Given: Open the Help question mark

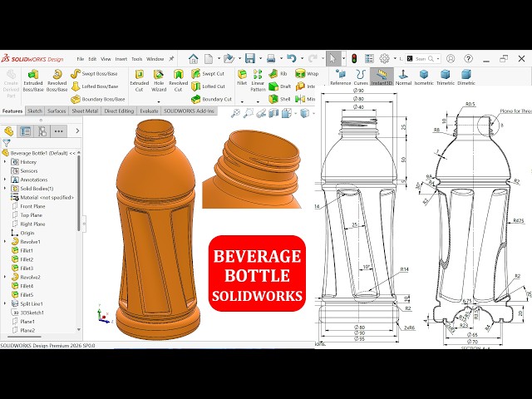Looking at the screenshot, I should pyautogui.click(x=468, y=59).
